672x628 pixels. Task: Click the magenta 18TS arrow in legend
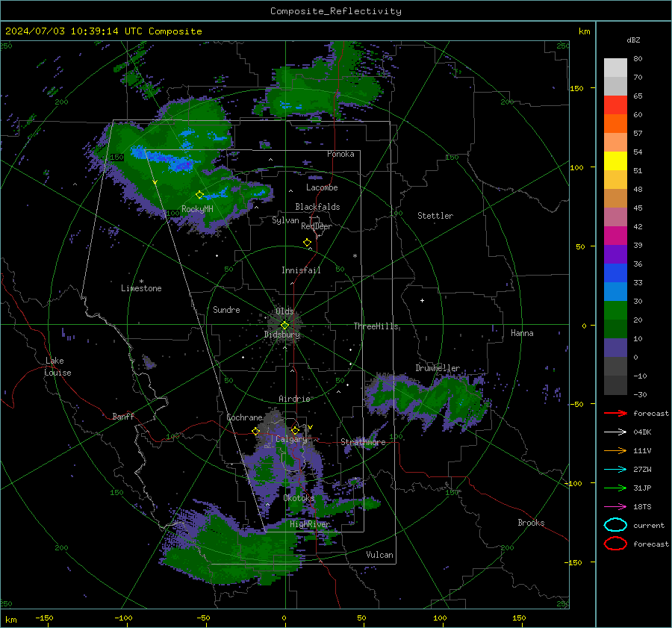[615, 507]
